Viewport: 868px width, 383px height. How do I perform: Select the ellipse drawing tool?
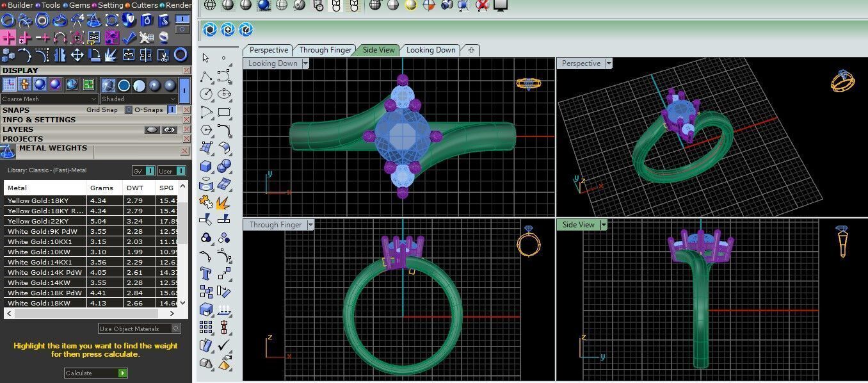(x=224, y=94)
